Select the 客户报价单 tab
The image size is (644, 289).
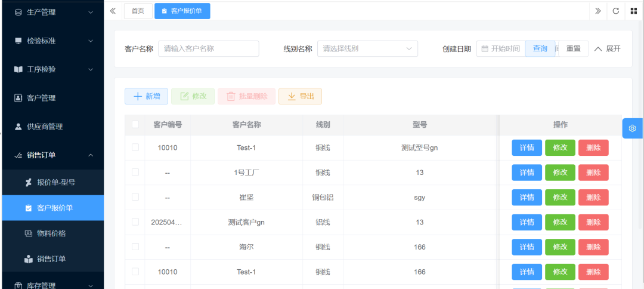click(182, 11)
